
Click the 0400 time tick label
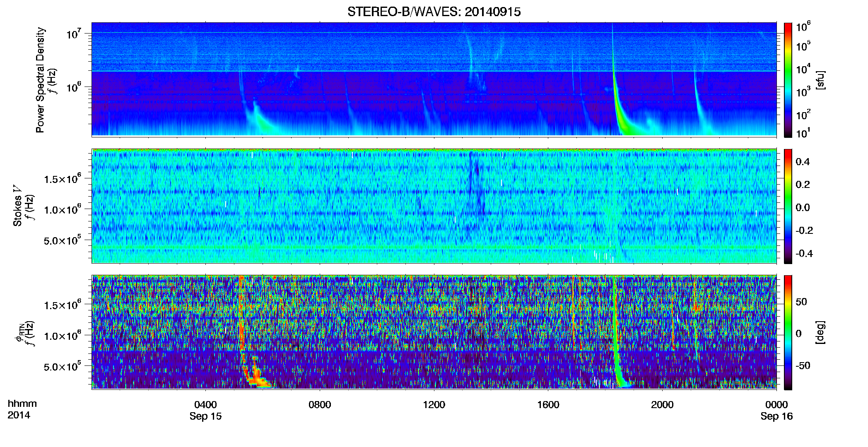[x=205, y=404]
